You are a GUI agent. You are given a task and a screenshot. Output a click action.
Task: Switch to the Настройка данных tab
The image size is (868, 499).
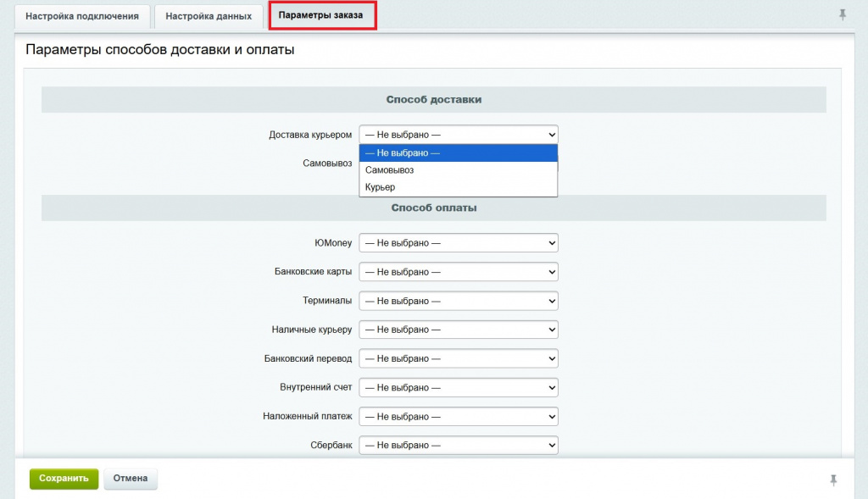209,16
